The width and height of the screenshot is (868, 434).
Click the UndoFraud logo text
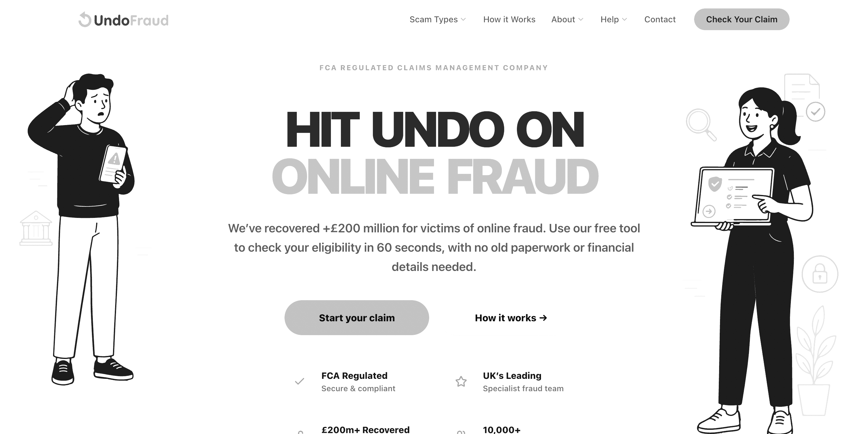pos(131,20)
